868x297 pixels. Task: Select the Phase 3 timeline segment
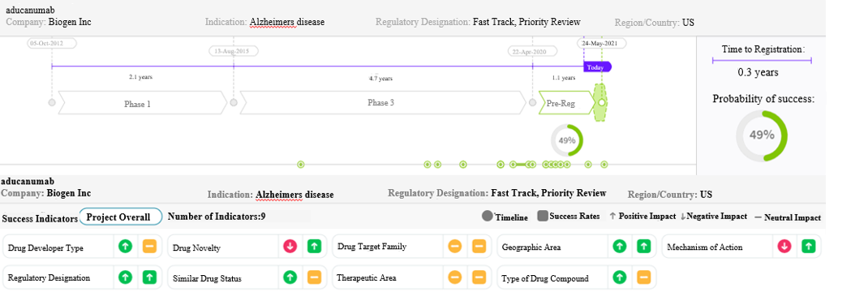pyautogui.click(x=383, y=103)
